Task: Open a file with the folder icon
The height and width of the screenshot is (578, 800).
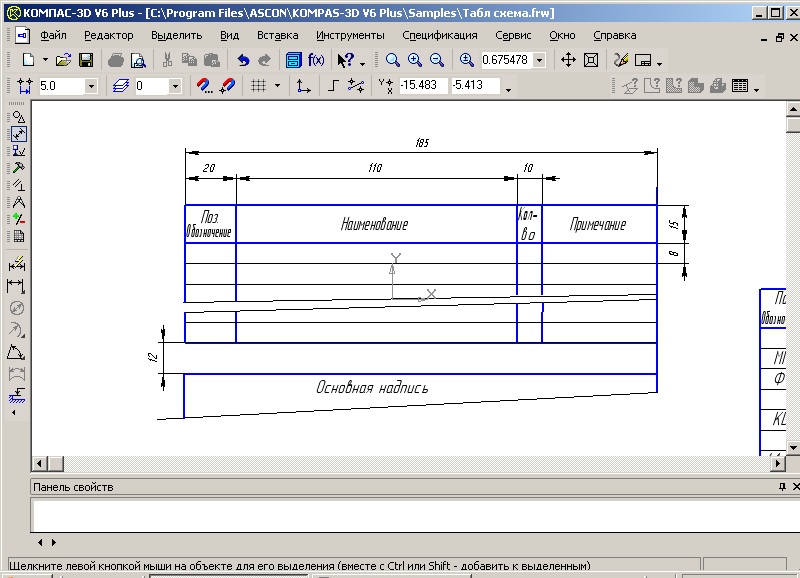Action: pyautogui.click(x=63, y=60)
